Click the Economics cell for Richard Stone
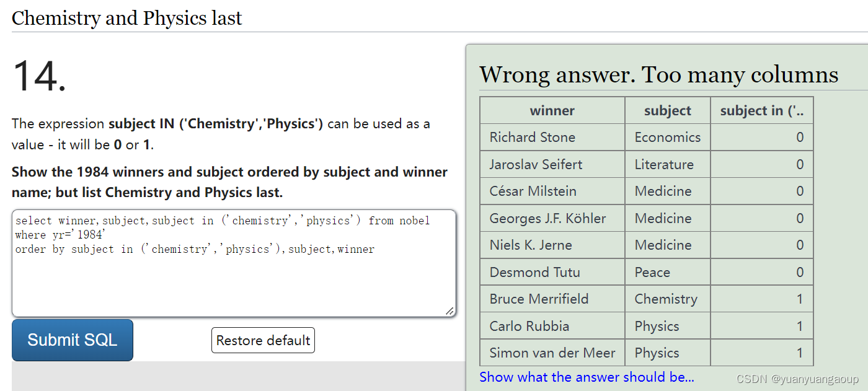Screen dimensions: 868x391 (667, 137)
